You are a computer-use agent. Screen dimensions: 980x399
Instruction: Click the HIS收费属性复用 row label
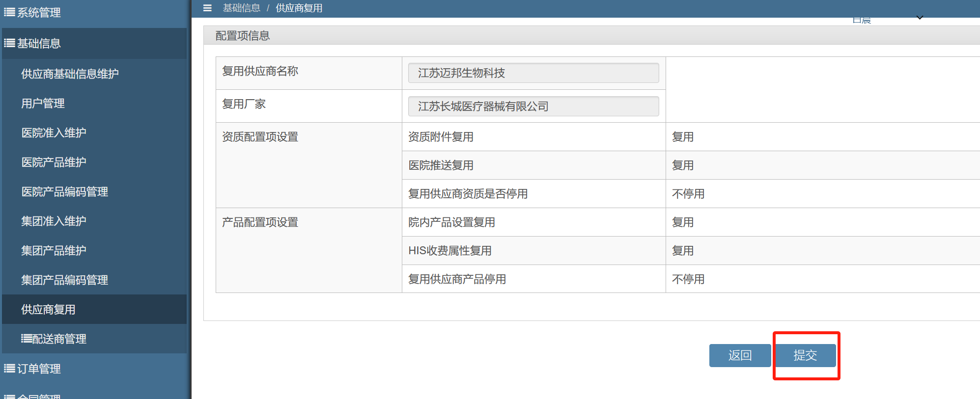coord(450,251)
